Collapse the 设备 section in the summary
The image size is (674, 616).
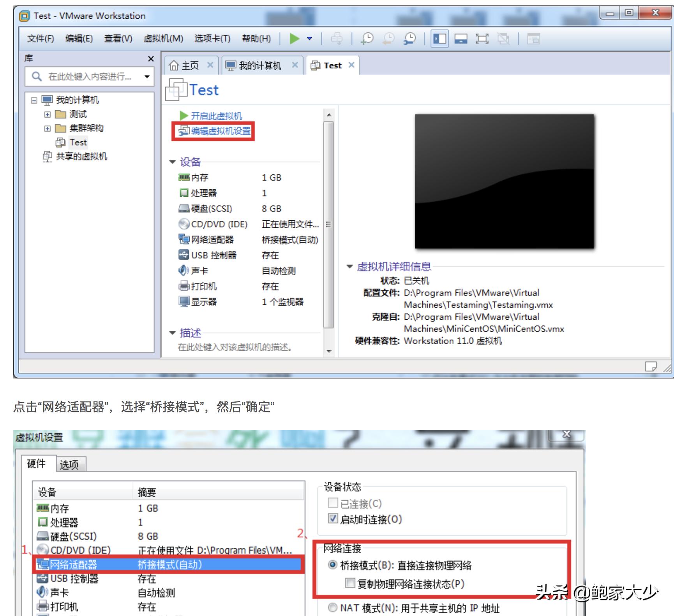pyautogui.click(x=172, y=162)
